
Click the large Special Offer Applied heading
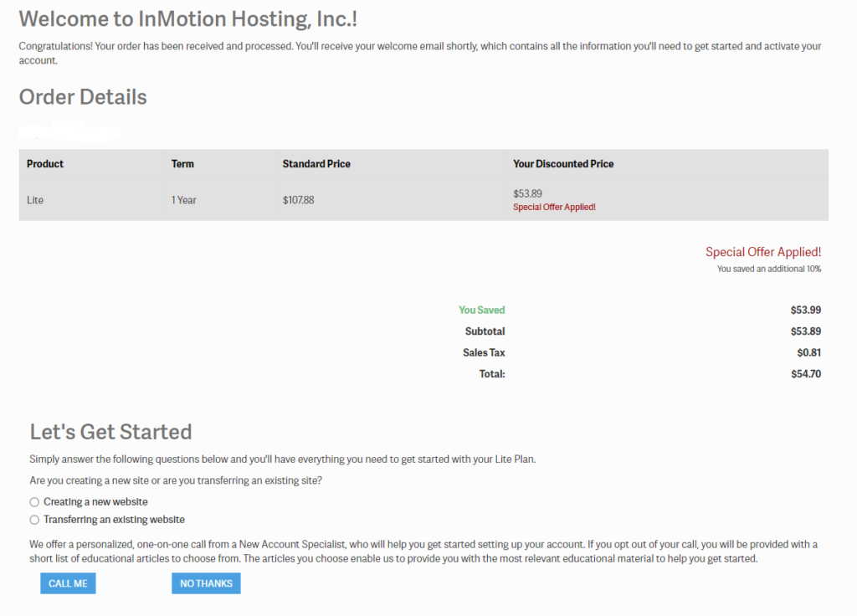pos(763,252)
